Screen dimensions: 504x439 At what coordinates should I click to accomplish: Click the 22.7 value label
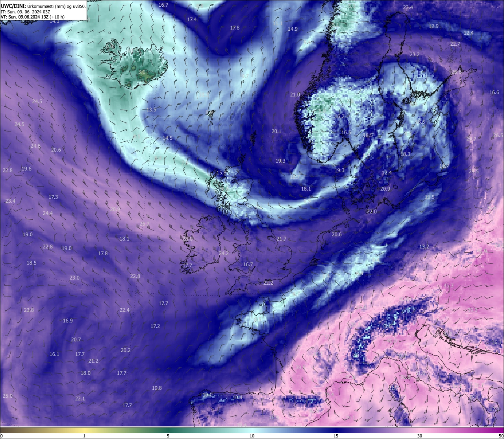click(x=455, y=44)
